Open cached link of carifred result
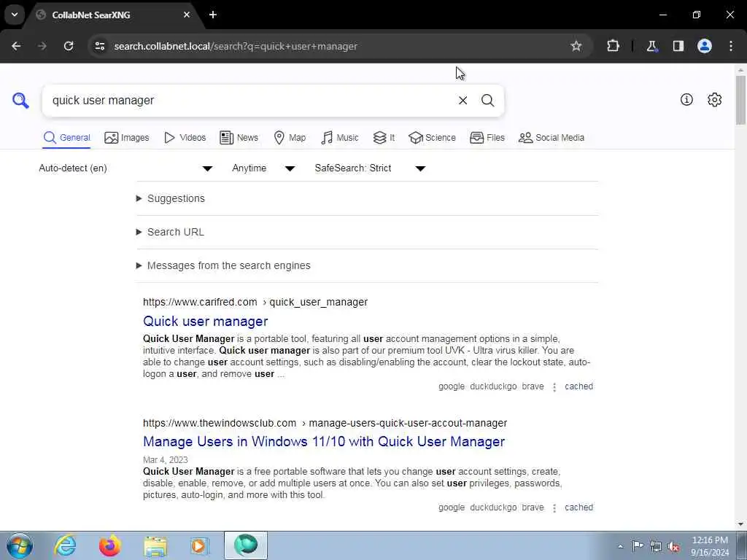The height and width of the screenshot is (560, 747). pyautogui.click(x=578, y=386)
